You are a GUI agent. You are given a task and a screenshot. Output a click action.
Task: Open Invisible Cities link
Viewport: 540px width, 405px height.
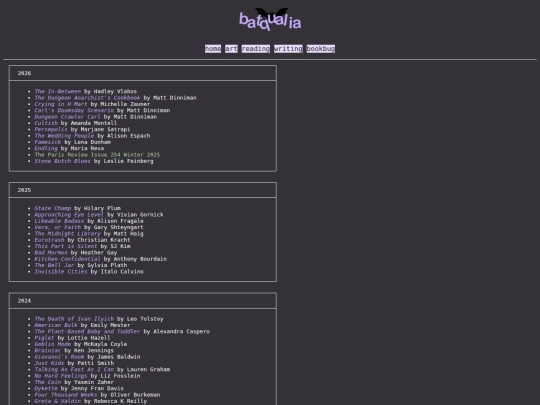(x=61, y=271)
